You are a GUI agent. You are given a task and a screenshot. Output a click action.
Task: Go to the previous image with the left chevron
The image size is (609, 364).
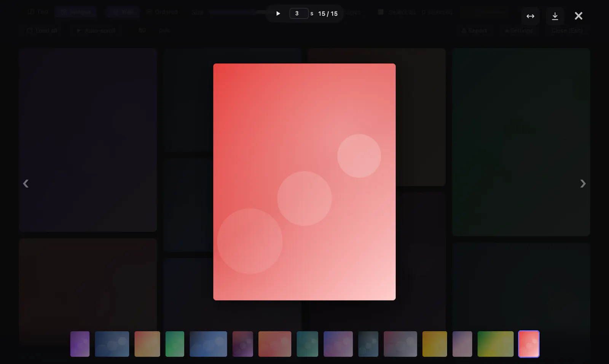(x=26, y=184)
